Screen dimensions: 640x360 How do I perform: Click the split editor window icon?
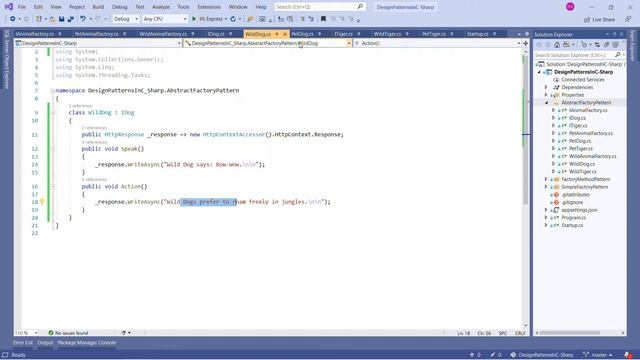point(526,43)
